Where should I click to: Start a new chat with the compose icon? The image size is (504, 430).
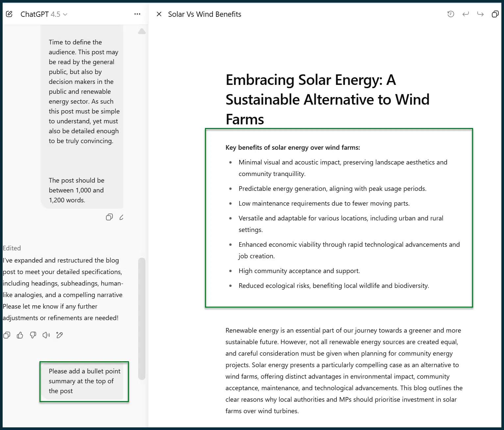(9, 14)
